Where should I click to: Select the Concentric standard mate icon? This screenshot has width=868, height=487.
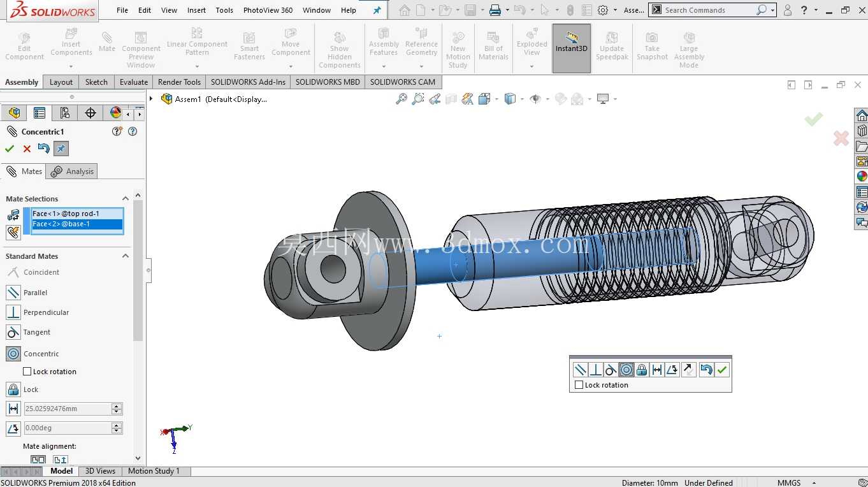coord(13,353)
